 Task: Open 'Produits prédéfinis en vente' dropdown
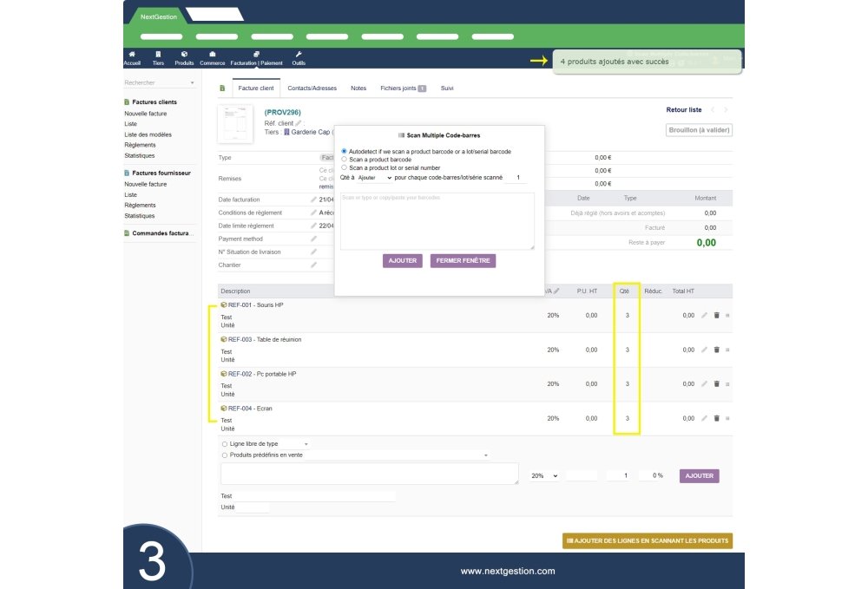click(x=359, y=455)
